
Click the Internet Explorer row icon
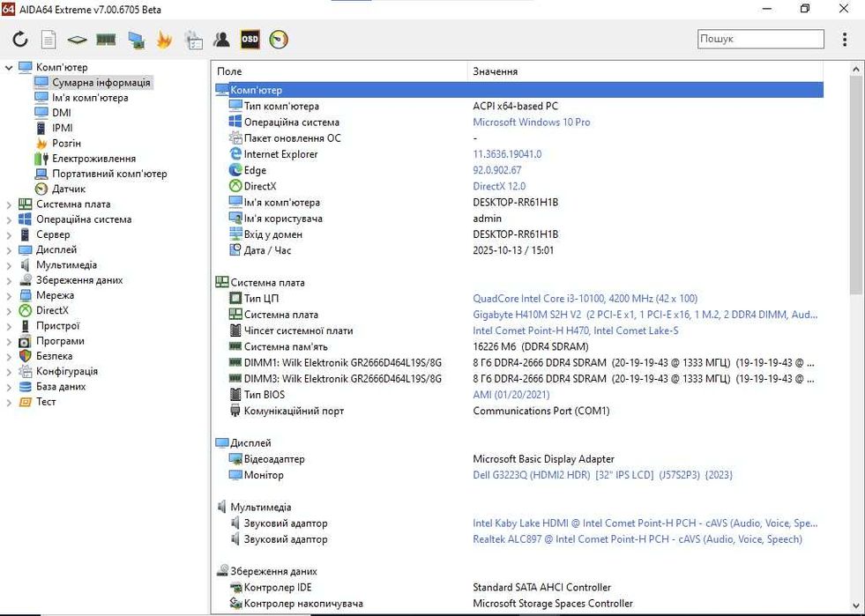click(x=235, y=154)
